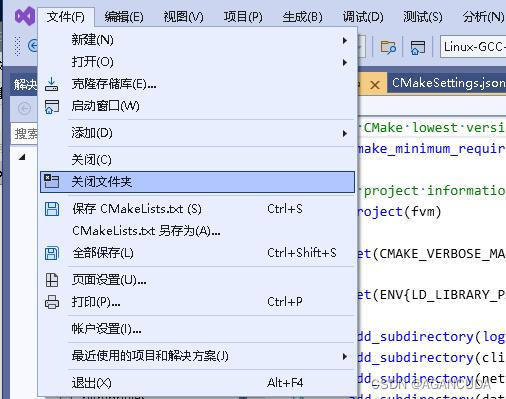Screen dimensions: 506x399
Task: Click the start window icon in menu
Action: pyautogui.click(x=52, y=107)
